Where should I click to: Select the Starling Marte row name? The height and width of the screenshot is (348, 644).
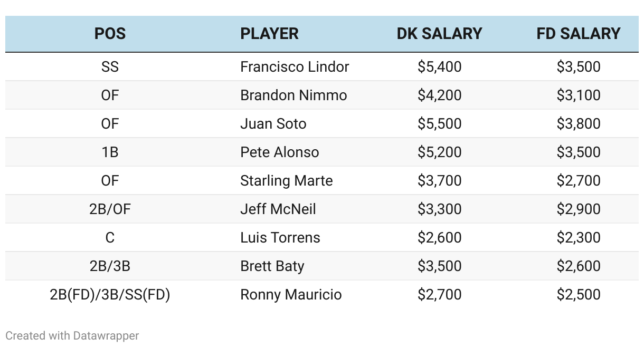(x=286, y=181)
